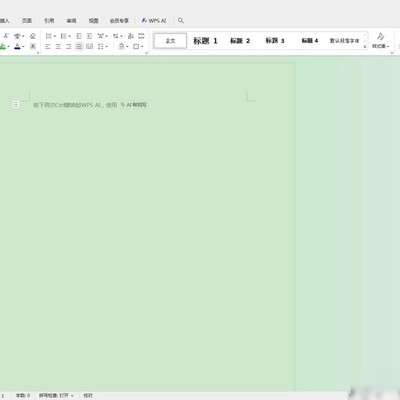The image size is (400, 400).
Task: Click the tab stops icon
Action: [x=141, y=36]
